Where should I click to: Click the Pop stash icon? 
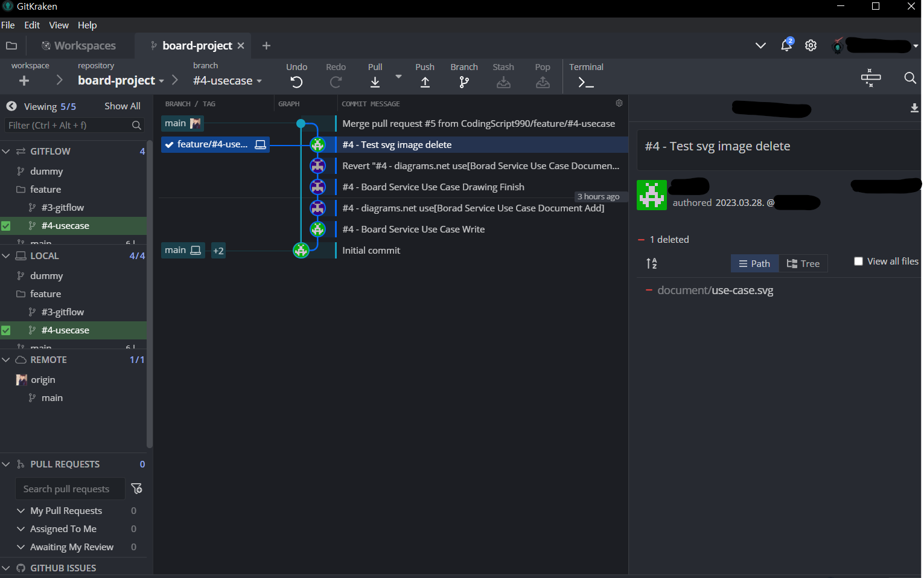coord(543,82)
